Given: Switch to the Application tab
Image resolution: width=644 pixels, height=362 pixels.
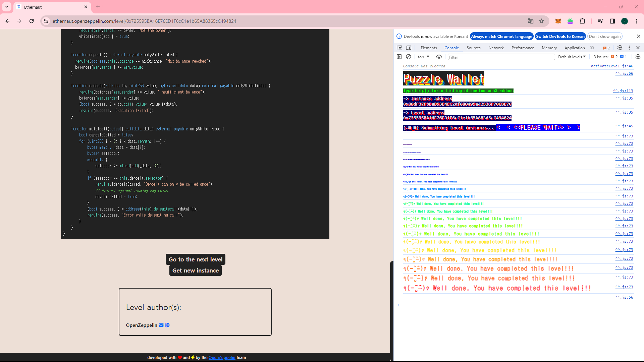Looking at the screenshot, I should point(574,48).
